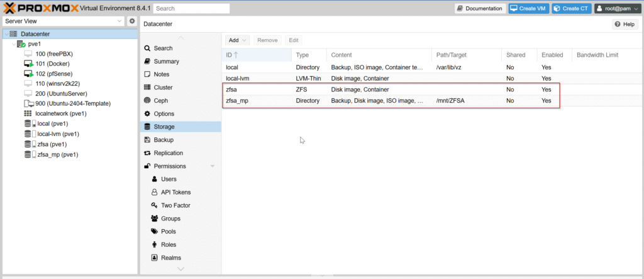Click the local-lvm (pve1) storage icon
Image resolution: width=644 pixels, height=279 pixels.
pos(30,134)
